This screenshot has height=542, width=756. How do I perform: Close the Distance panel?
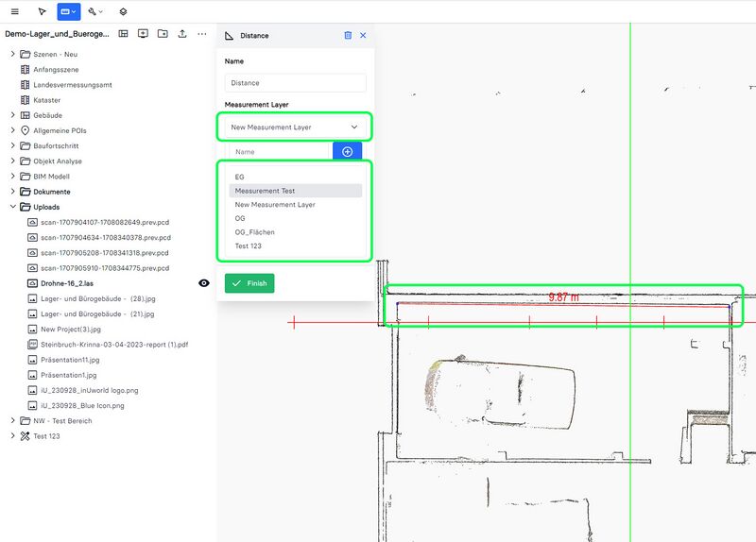pyautogui.click(x=363, y=35)
